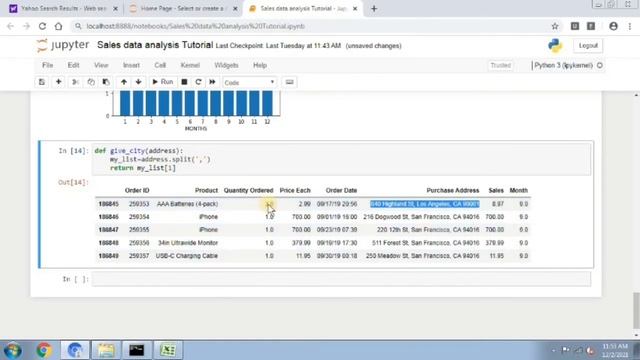This screenshot has height=360, width=640.
Task: Open File Explorer folder on taskbar
Action: (x=105, y=350)
